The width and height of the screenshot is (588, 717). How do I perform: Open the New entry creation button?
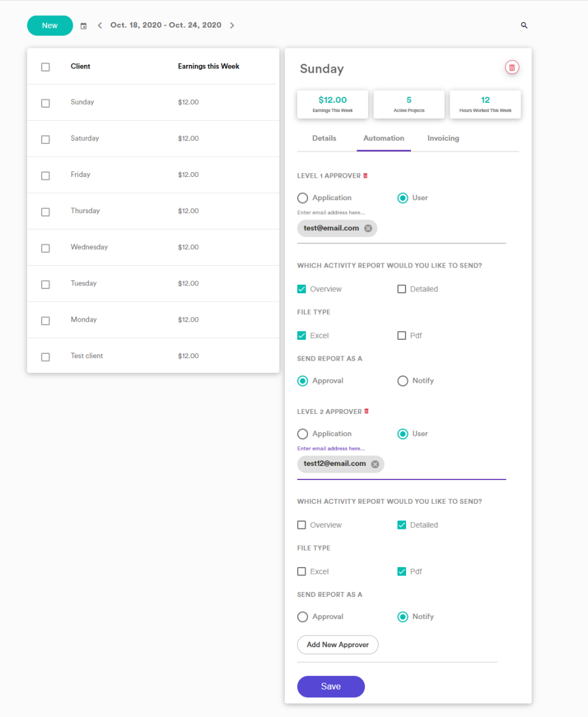coord(50,25)
